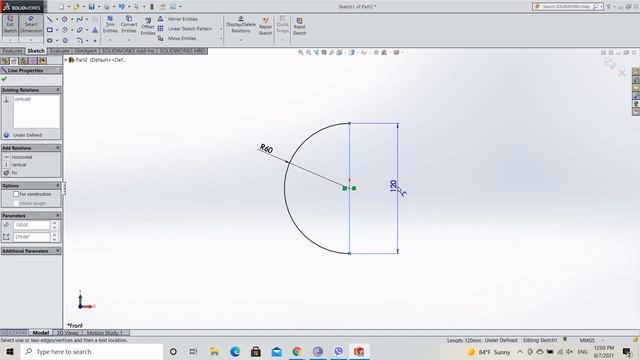
Task: Click the line length parameter field
Action: (x=31, y=225)
